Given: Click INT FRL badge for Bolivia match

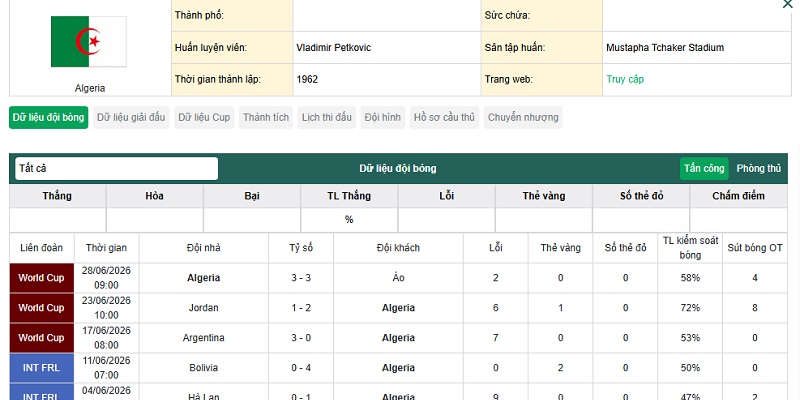Looking at the screenshot, I should 41,368.
